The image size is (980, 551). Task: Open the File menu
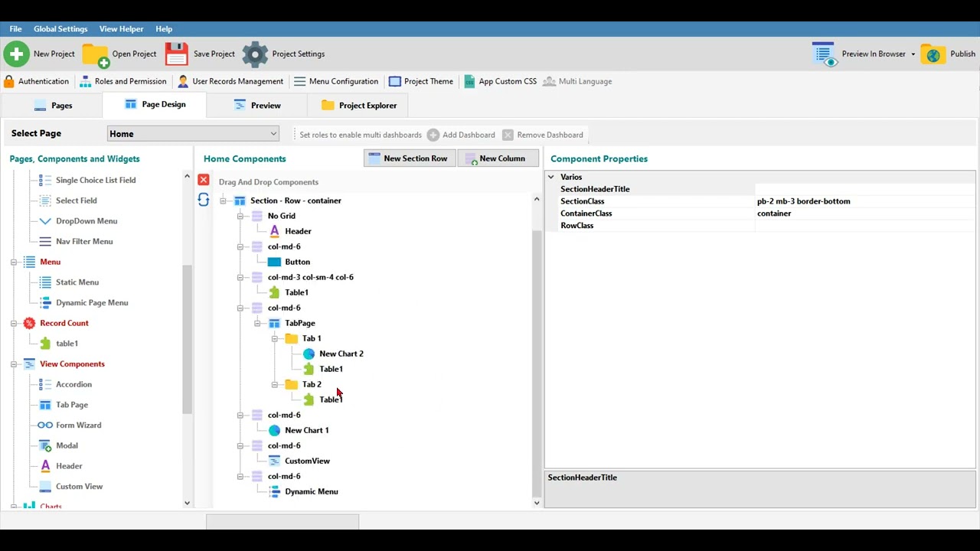point(15,29)
